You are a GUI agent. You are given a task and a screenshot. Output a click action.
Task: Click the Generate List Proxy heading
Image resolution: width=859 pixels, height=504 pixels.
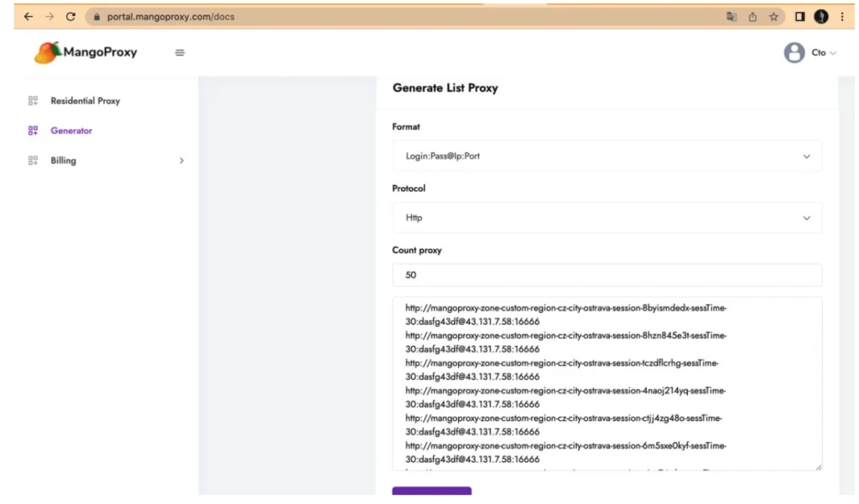[445, 88]
